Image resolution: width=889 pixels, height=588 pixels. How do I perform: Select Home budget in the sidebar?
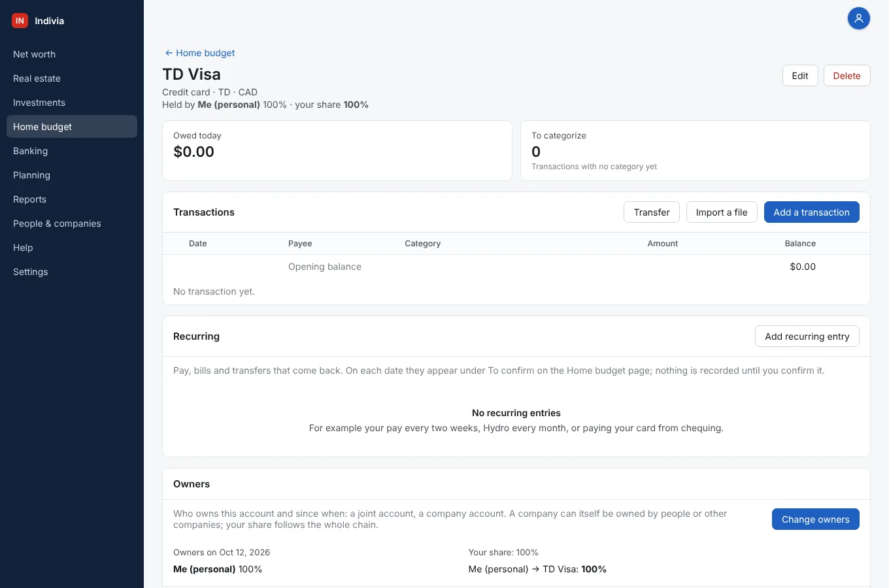point(72,127)
